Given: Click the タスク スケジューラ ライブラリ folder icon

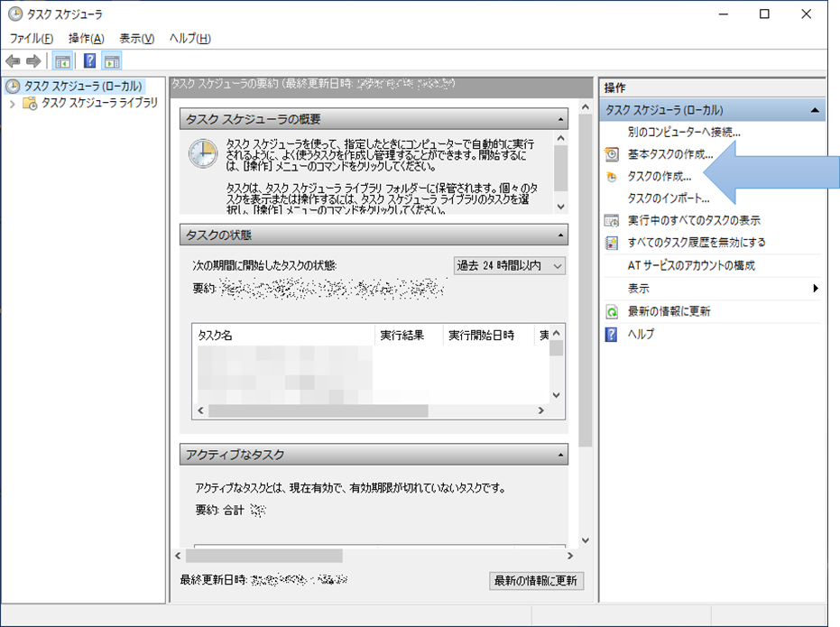Looking at the screenshot, I should pyautogui.click(x=30, y=103).
